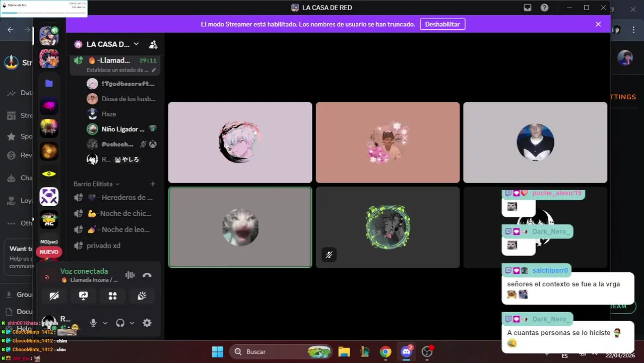This screenshot has height=363, width=644.
Task: Open OBS Studio taskbar icon
Action: [x=427, y=351]
